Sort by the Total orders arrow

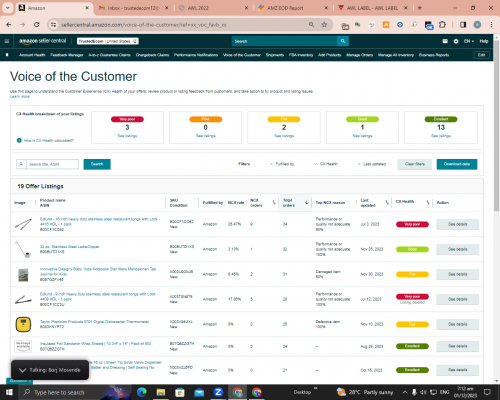click(307, 203)
